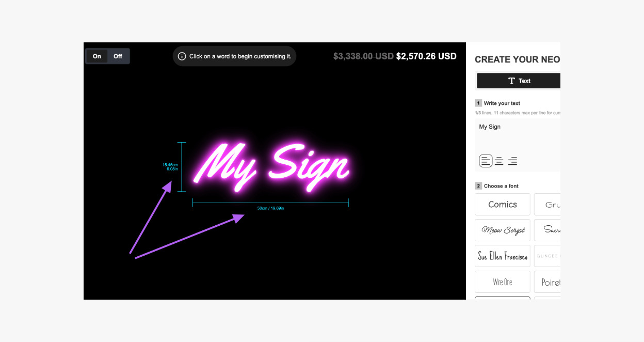Select the Text tab
The image size is (644, 342).
point(518,81)
